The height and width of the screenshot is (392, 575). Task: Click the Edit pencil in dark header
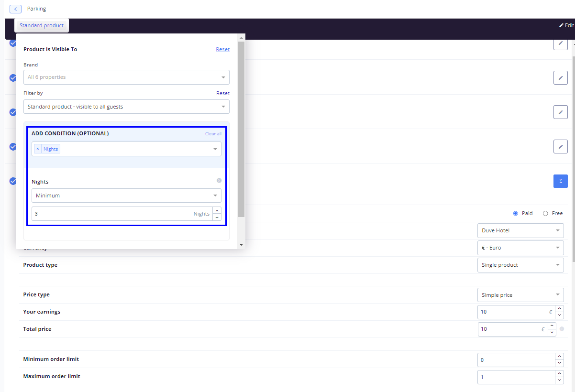tap(566, 25)
